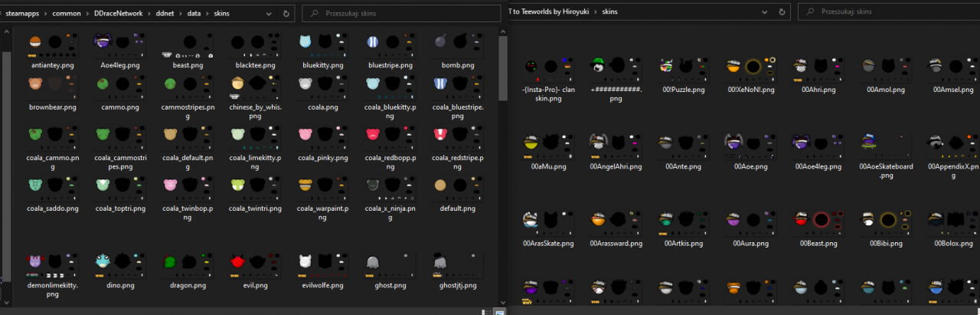Screen dimensions: 980x315
Task: Switch left window to details view
Action: 487,312
